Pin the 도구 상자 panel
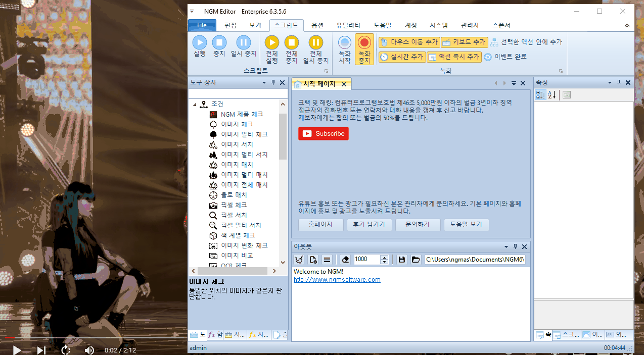The width and height of the screenshot is (644, 355). tap(273, 83)
